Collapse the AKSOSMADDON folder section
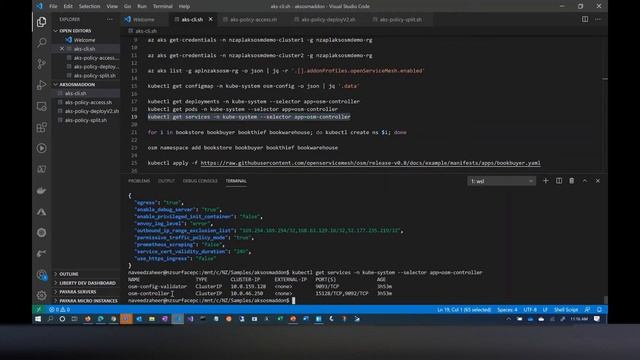640x360 pixels. coord(77,84)
